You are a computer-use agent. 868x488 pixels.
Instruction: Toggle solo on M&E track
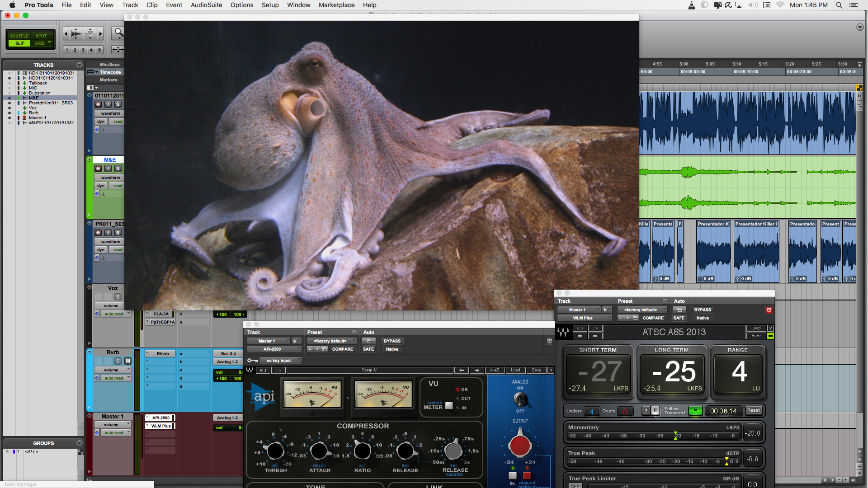coord(118,169)
